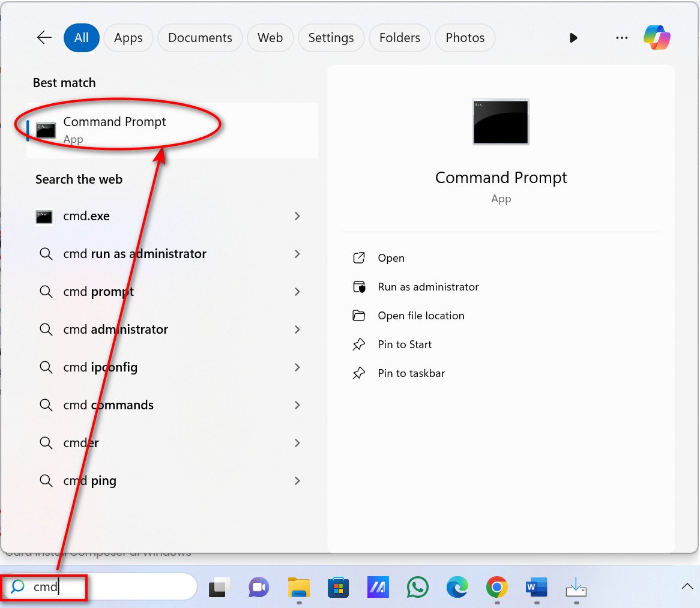Choose Pin to taskbar
Viewport: 700px width, 608px height.
(411, 373)
